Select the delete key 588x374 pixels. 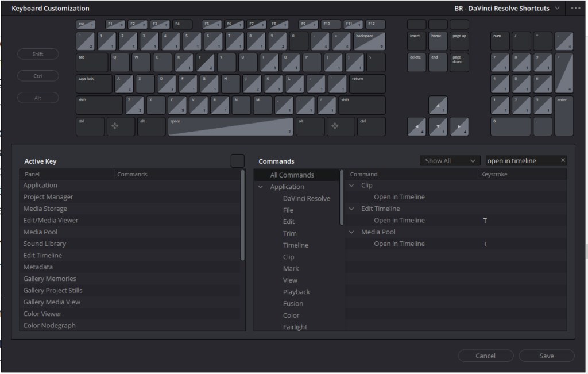[x=416, y=63]
